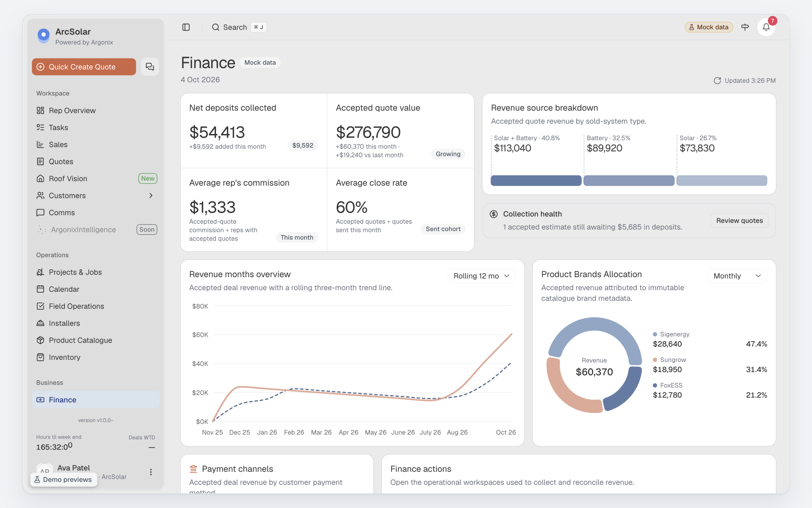812x508 pixels.
Task: Click the signpost icon in top bar
Action: pyautogui.click(x=745, y=27)
